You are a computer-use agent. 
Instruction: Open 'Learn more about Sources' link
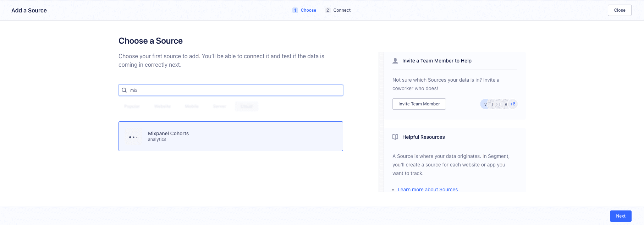pyautogui.click(x=428, y=190)
